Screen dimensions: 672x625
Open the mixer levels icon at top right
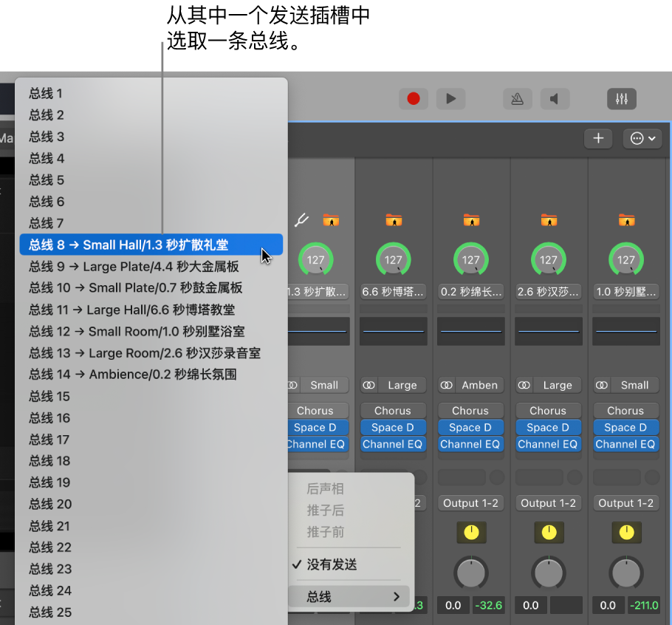621,98
